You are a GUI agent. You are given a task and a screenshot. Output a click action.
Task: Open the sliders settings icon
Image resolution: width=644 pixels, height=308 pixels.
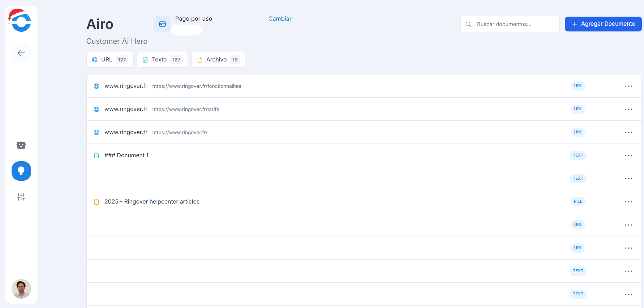click(x=21, y=197)
